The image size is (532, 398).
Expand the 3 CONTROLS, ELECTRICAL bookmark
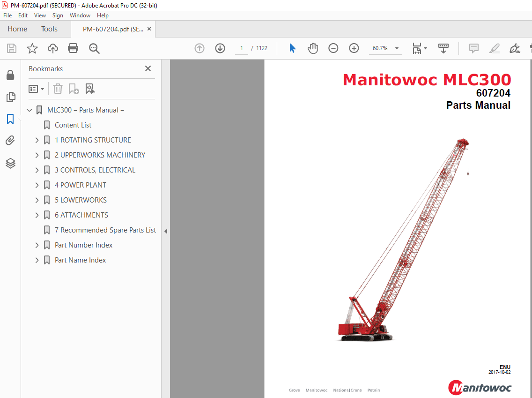tap(37, 170)
